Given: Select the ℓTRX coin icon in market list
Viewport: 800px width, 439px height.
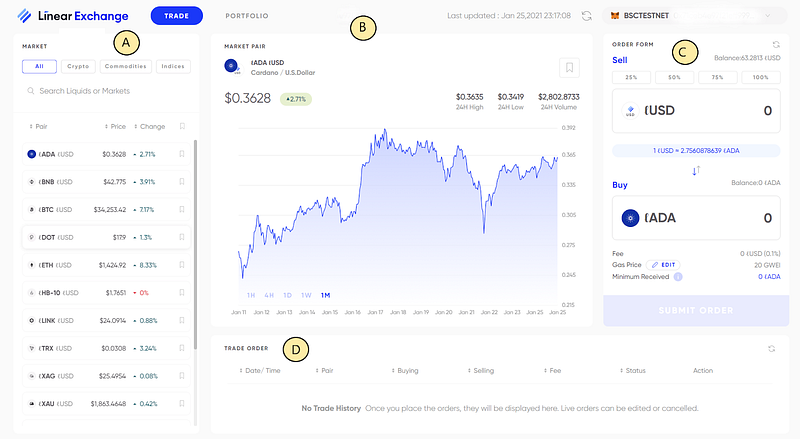Looking at the screenshot, I should (32, 348).
